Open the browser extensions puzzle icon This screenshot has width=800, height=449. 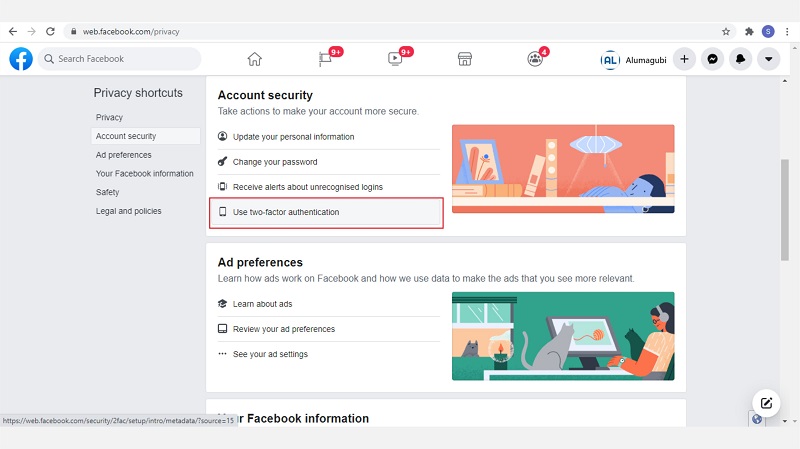click(749, 32)
